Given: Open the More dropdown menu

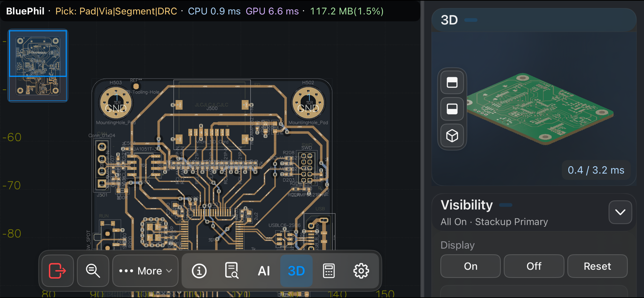Looking at the screenshot, I should point(145,271).
